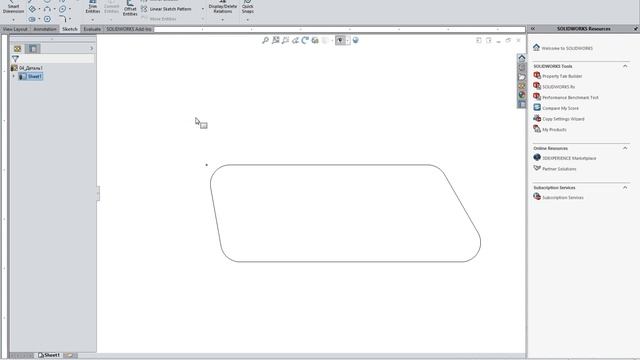Switch to the Evaluate tab

(92, 29)
